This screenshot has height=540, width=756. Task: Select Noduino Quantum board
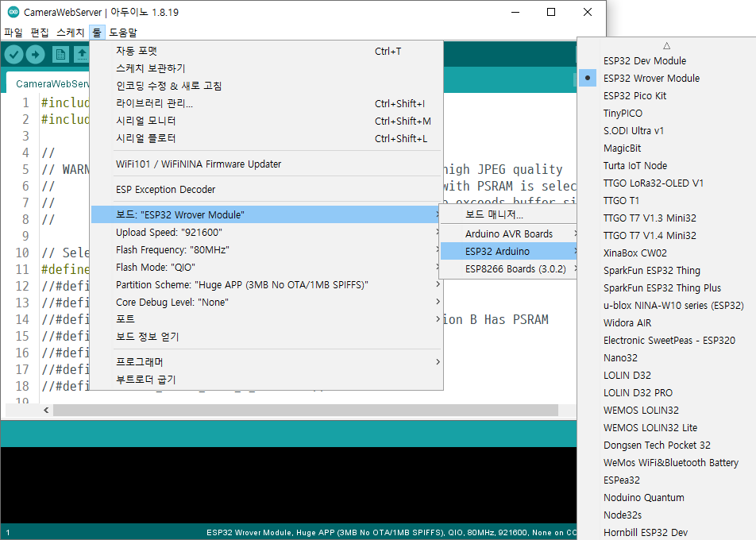tap(666, 497)
